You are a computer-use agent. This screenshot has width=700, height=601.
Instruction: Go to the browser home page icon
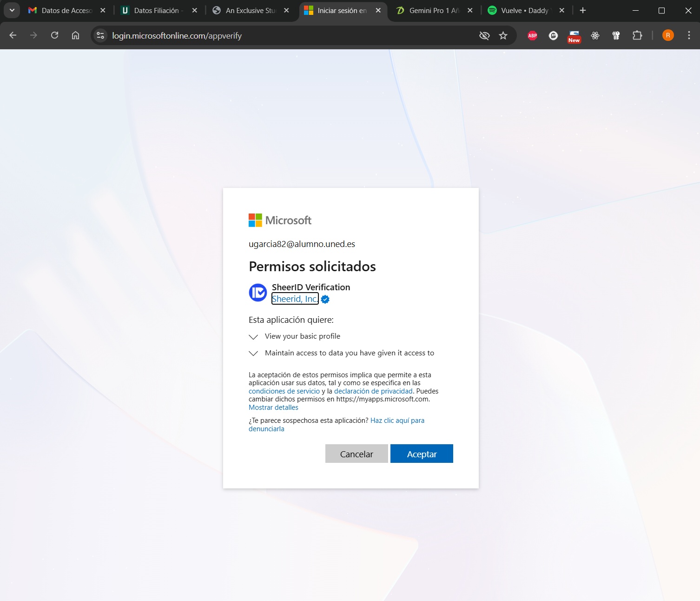click(75, 35)
